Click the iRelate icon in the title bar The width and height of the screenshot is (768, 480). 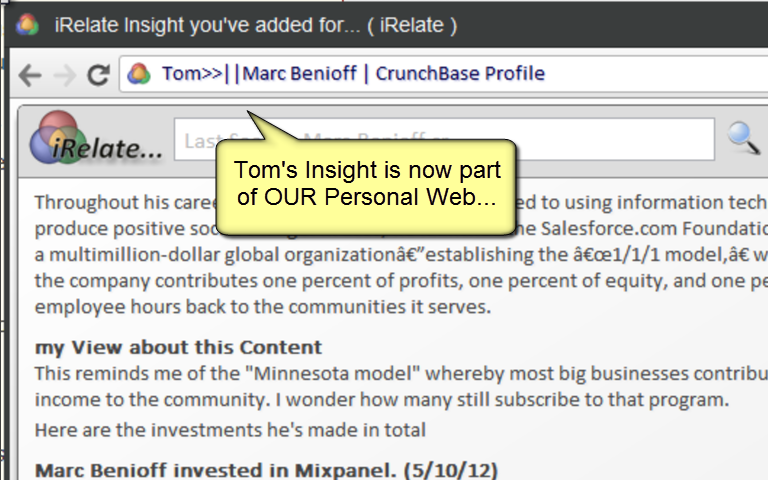tap(27, 24)
